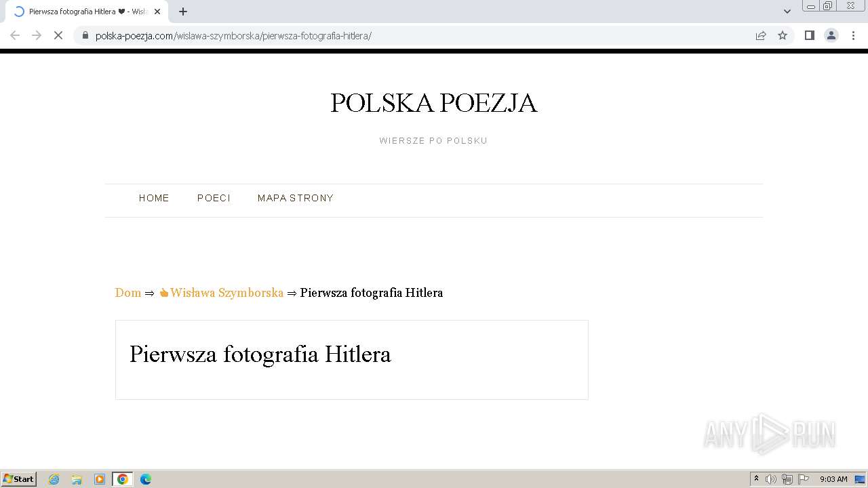The height and width of the screenshot is (488, 868).
Task: Expand the tab search chevron
Action: (x=787, y=12)
